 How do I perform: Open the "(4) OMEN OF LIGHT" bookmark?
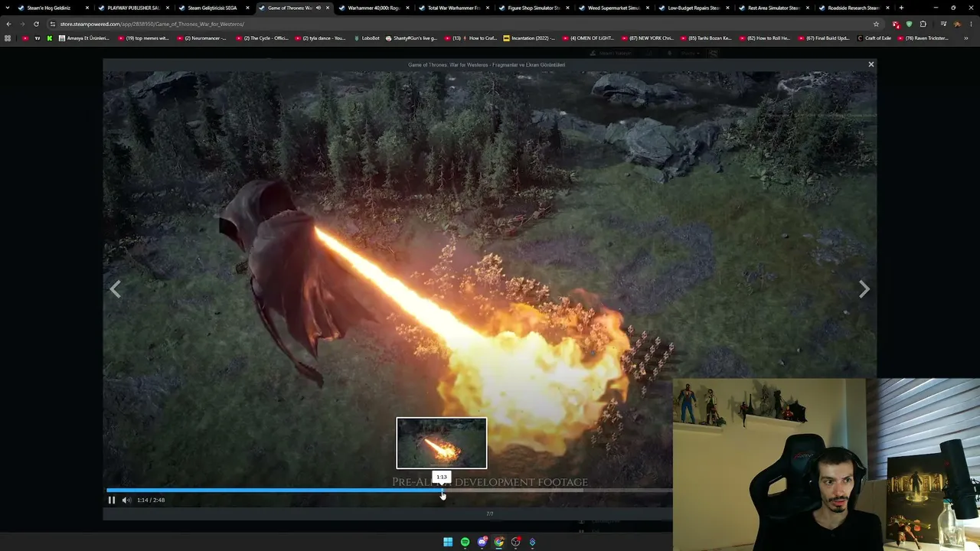[x=589, y=38]
